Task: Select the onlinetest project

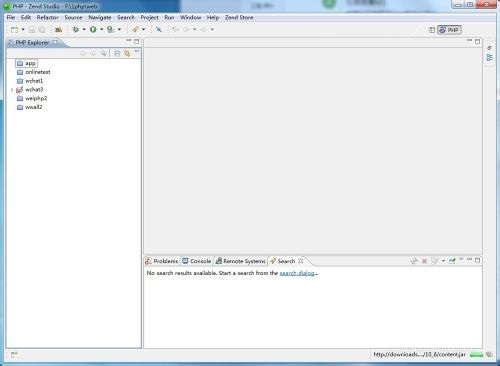Action: pyautogui.click(x=34, y=72)
